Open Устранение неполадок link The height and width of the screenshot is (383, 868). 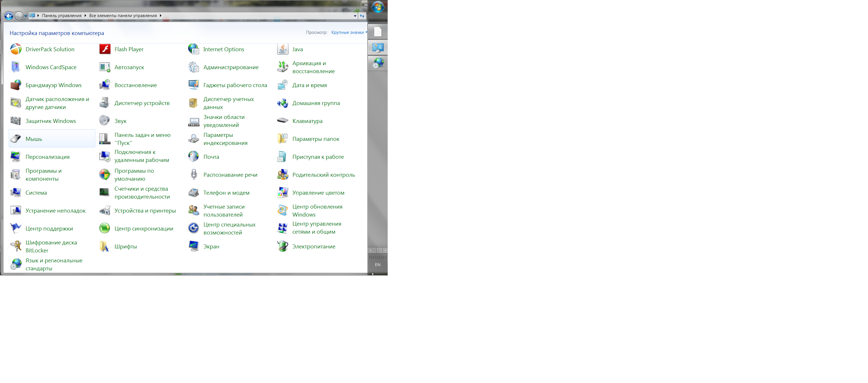pyautogui.click(x=56, y=211)
